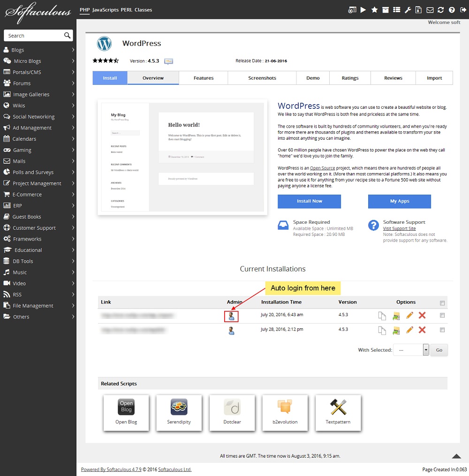Click the logout arrow icon in top bar
469x476 pixels.
[463, 10]
